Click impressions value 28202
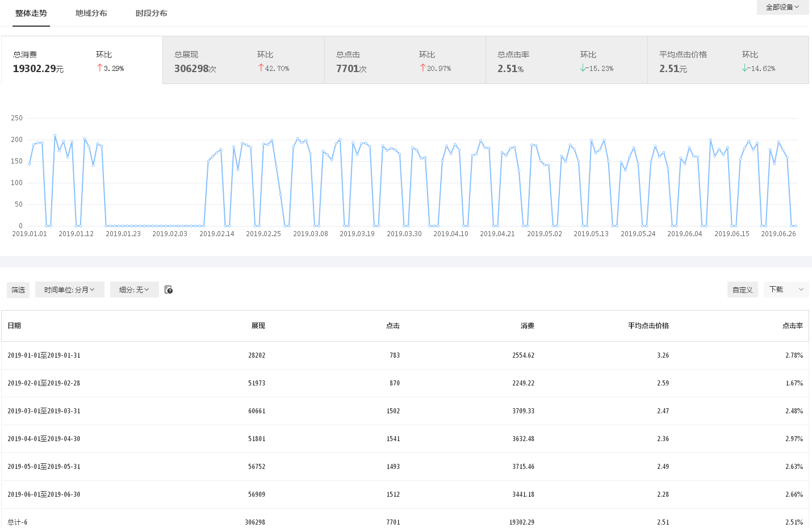Viewport: 812px width, 528px height. coord(257,355)
